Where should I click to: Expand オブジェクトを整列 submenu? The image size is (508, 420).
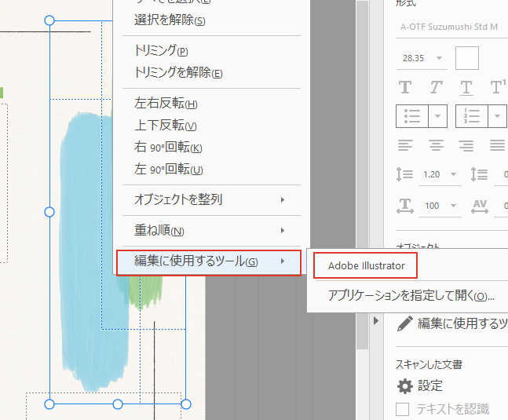(211, 200)
